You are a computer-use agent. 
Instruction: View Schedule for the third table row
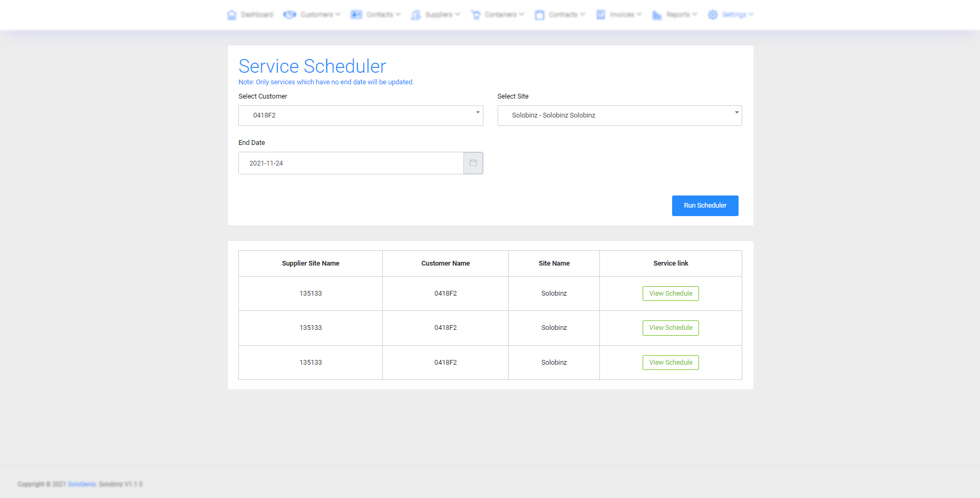(x=671, y=363)
